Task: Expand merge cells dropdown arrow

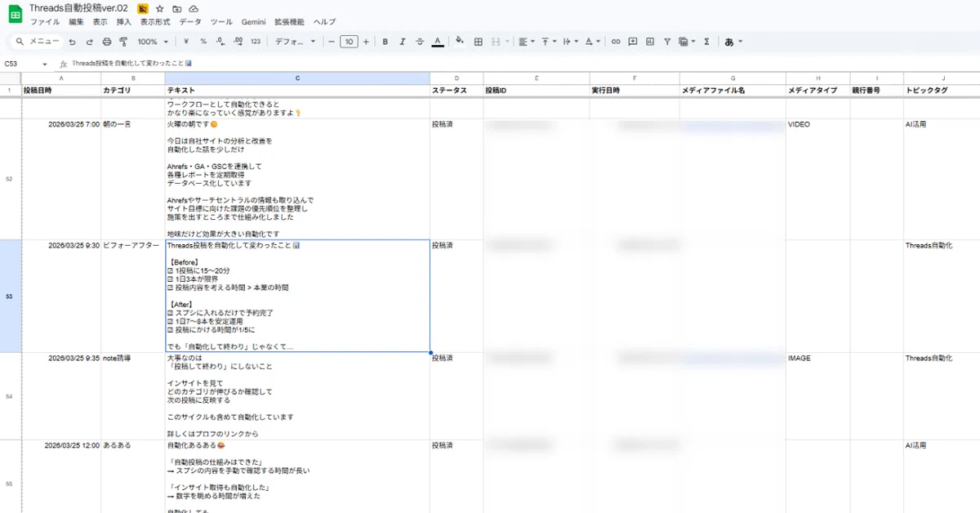Action: 508,42
